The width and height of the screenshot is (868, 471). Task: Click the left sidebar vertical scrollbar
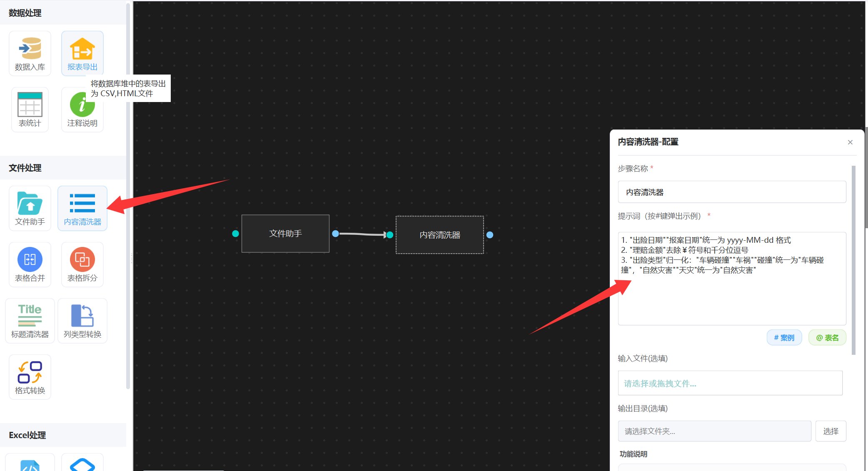pyautogui.click(x=128, y=196)
